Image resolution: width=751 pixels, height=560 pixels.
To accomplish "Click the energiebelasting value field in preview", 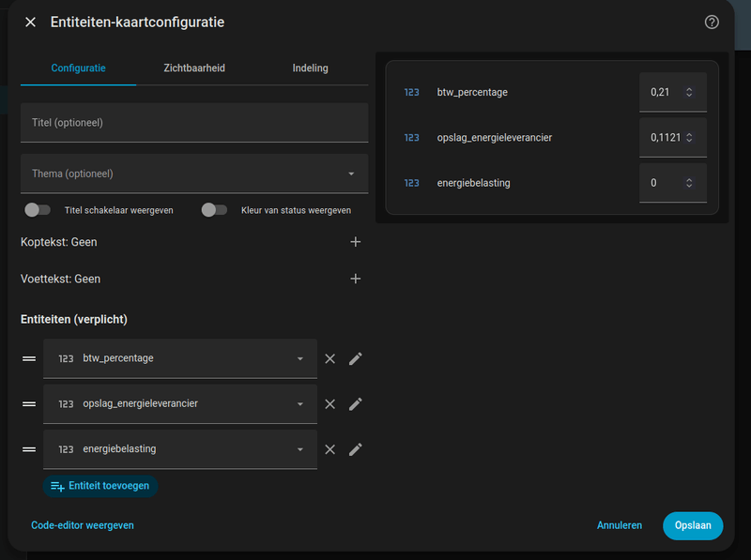I will click(672, 183).
